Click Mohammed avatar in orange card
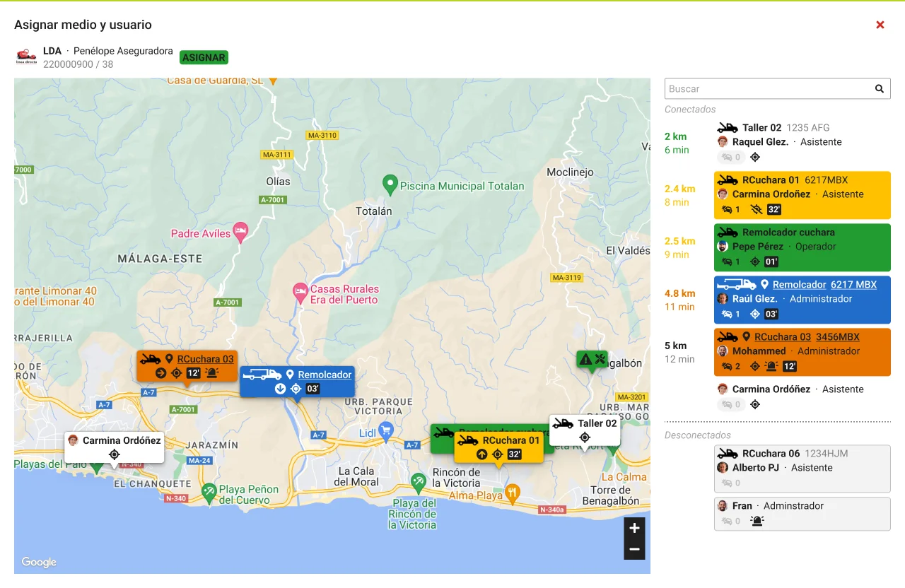Image resolution: width=905 pixels, height=588 pixels. coord(723,351)
